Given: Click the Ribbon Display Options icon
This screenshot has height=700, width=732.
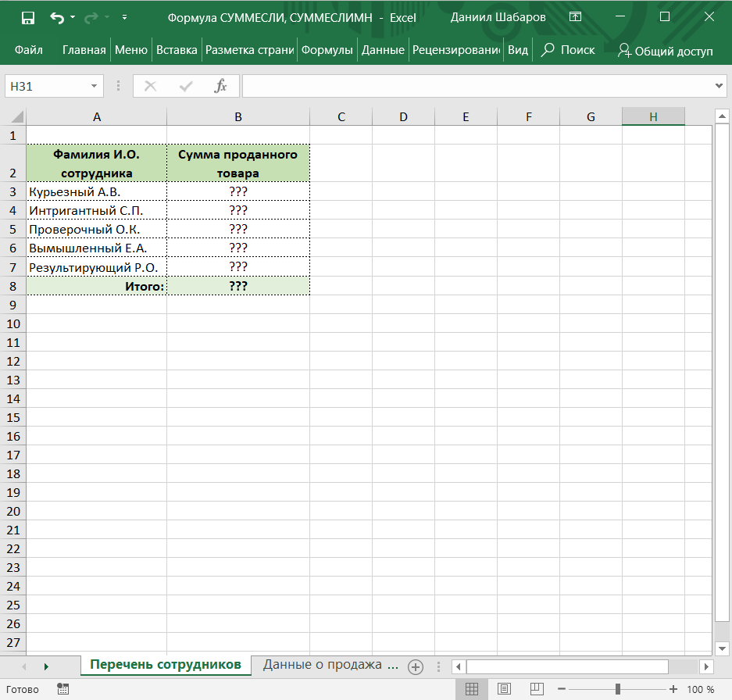Looking at the screenshot, I should [575, 17].
